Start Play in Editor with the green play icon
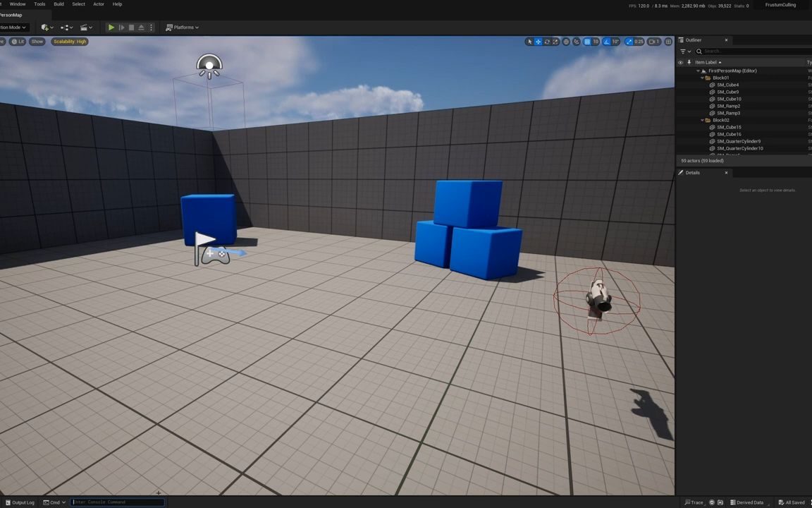 [111, 27]
